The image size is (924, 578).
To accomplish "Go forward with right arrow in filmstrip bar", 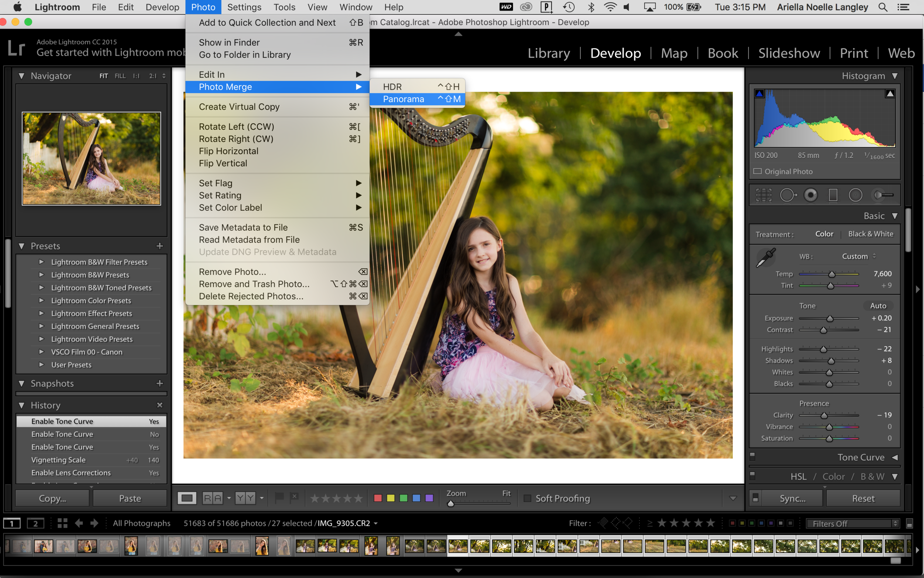I will (94, 523).
